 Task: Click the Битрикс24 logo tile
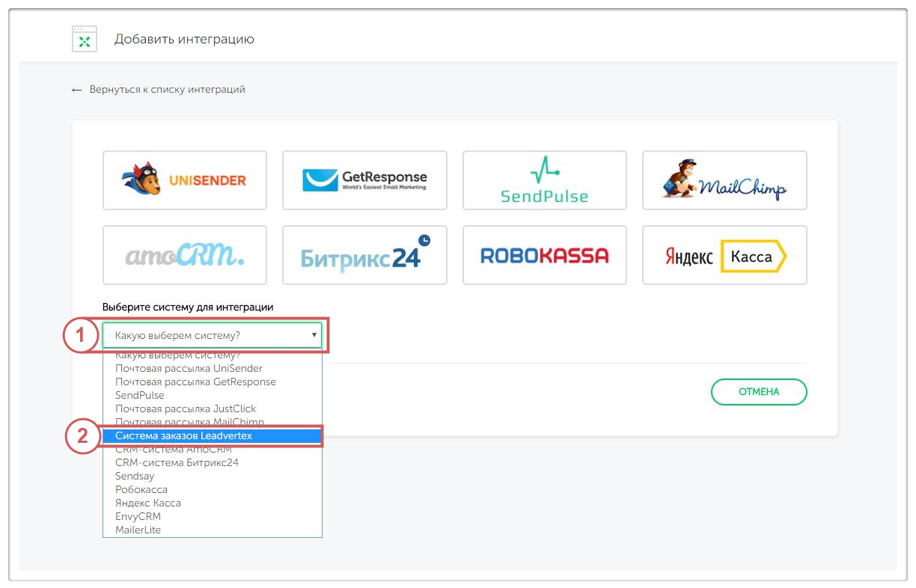[x=364, y=255]
